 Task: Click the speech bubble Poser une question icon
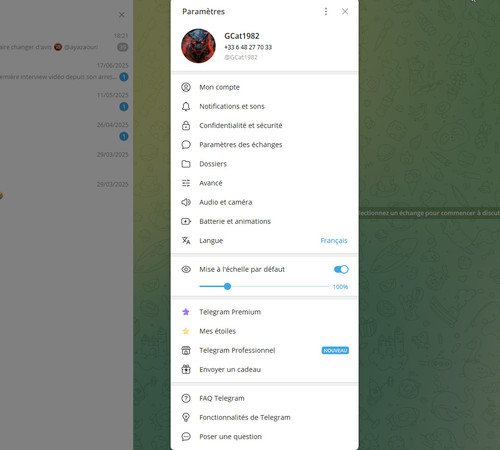[186, 437]
